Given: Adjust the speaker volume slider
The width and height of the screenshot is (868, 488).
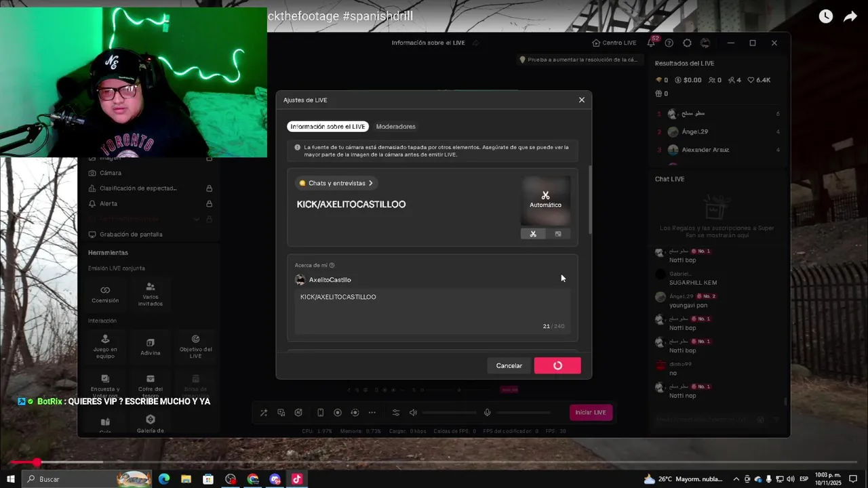Looking at the screenshot, I should (450, 413).
